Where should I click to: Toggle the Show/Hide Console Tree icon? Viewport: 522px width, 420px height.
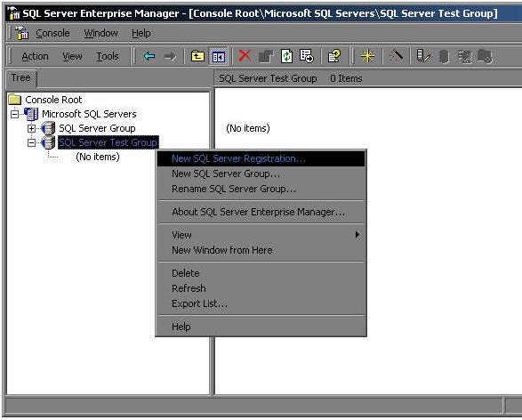[x=219, y=57]
